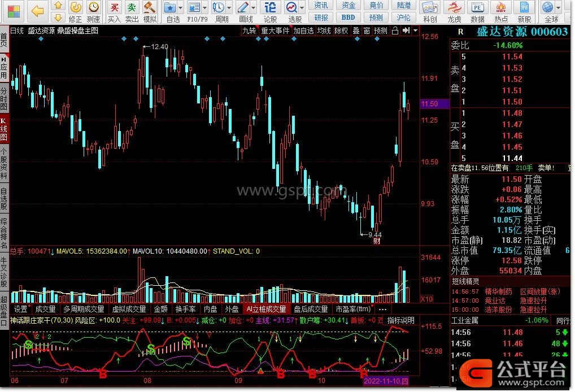Toggle the 窗 window option
Viewport: 575px width, 392px height.
click(367, 31)
